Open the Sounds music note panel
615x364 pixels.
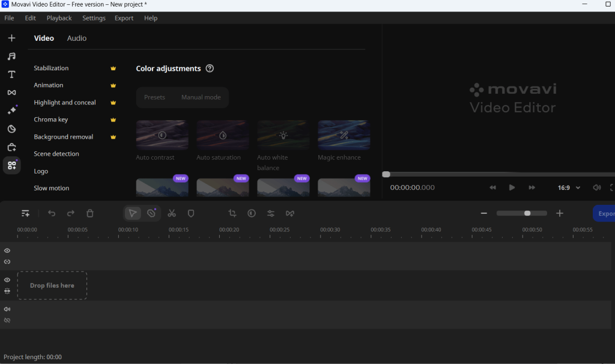(12, 56)
